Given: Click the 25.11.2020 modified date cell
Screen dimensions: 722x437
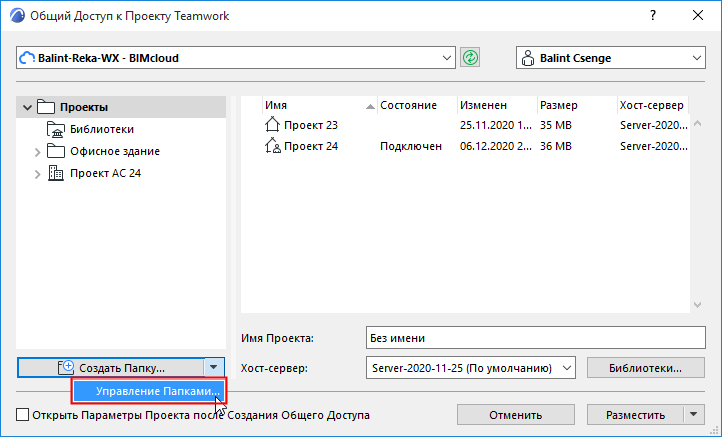Looking at the screenshot, I should point(496,125).
